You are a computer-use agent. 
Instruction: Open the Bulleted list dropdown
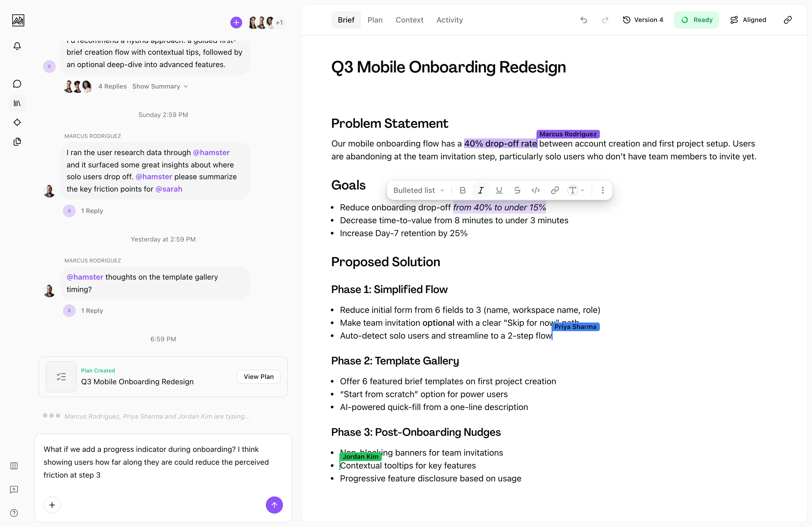[418, 190]
